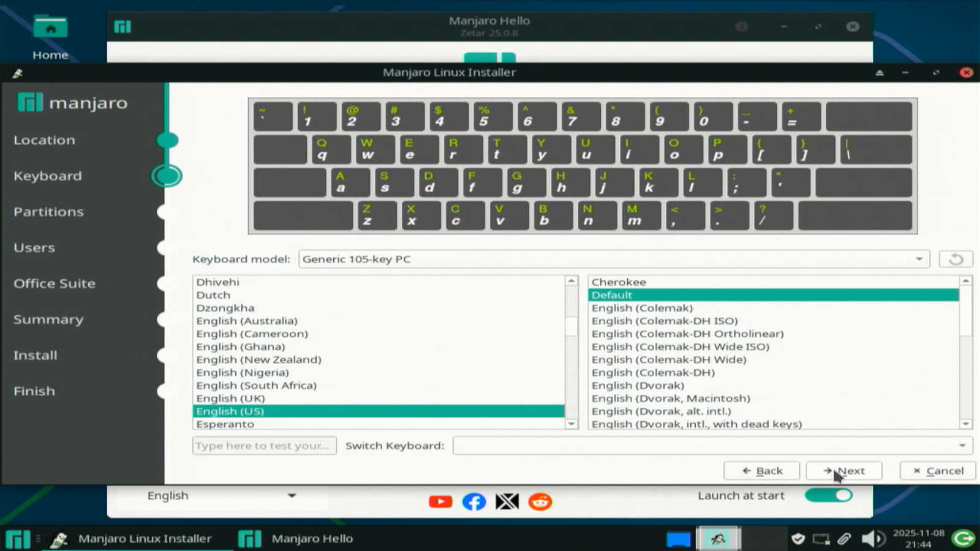Go to the Summary step in the sidebar
This screenshot has height=551, width=980.
pyautogui.click(x=48, y=320)
